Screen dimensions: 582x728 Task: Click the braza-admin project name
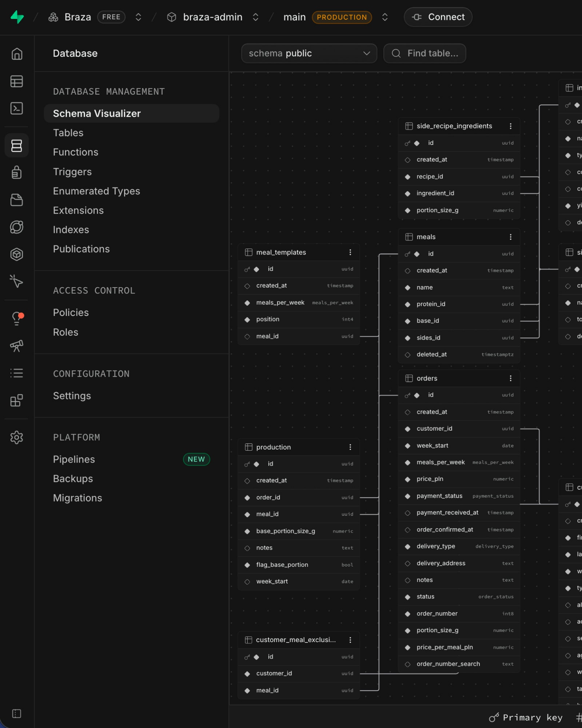pyautogui.click(x=213, y=17)
